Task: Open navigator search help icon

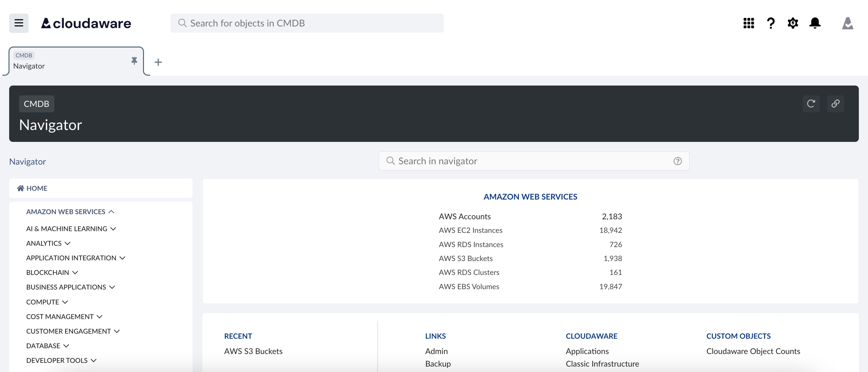Action: tap(677, 161)
